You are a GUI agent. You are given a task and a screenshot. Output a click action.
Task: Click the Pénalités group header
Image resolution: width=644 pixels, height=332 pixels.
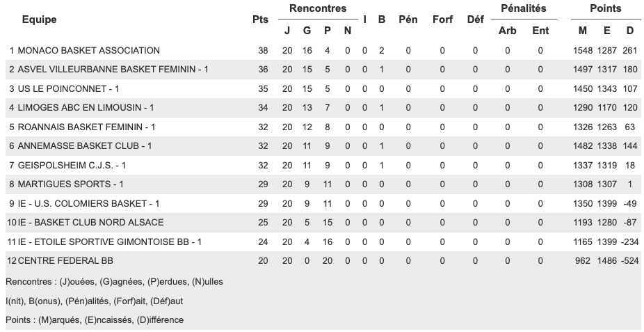coord(523,8)
